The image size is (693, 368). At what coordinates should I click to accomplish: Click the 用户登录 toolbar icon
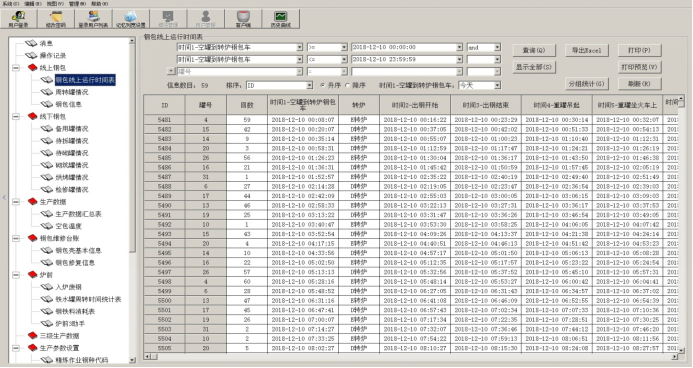tap(19, 19)
